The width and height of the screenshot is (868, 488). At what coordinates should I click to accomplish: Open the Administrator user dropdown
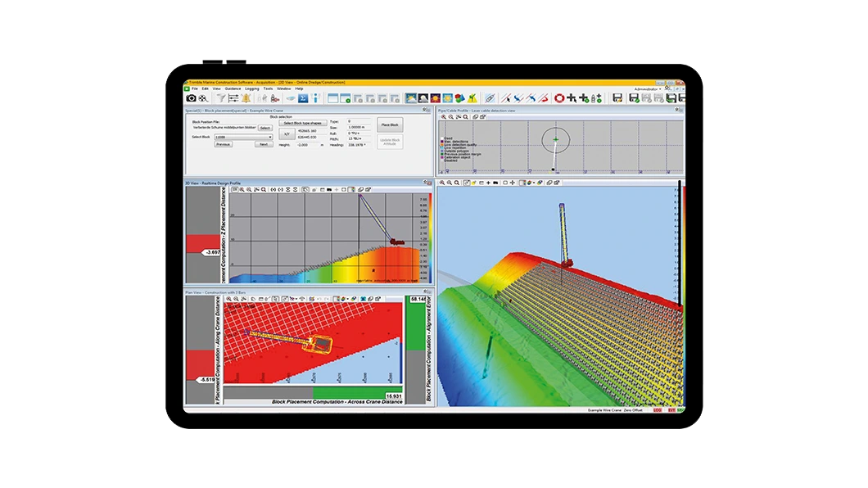tap(649, 89)
